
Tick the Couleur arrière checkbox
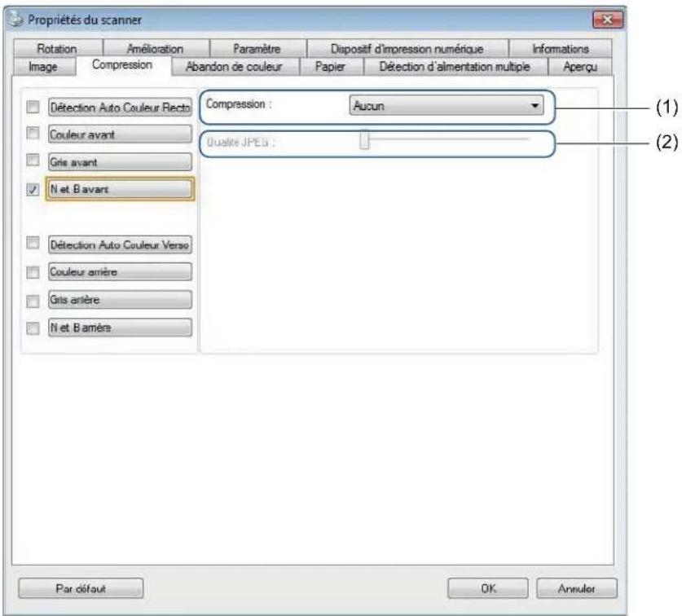(33, 272)
